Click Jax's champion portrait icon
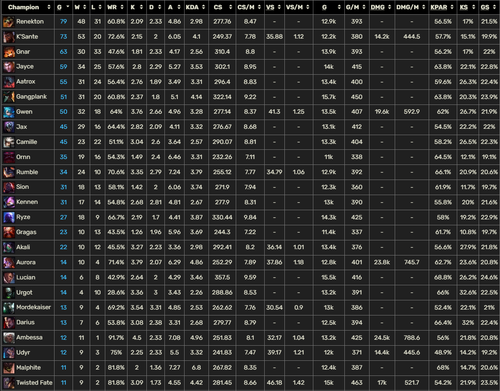500x391 pixels. click(x=9, y=127)
